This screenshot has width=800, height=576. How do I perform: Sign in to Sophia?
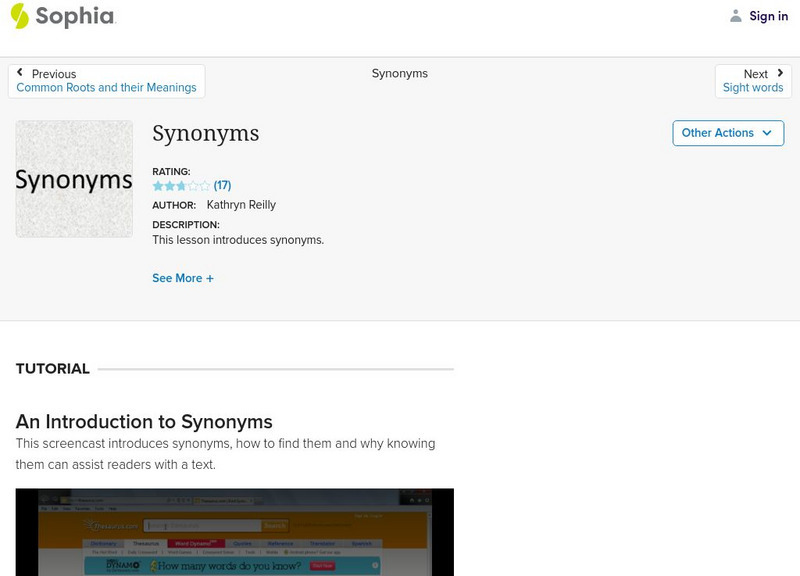768,16
